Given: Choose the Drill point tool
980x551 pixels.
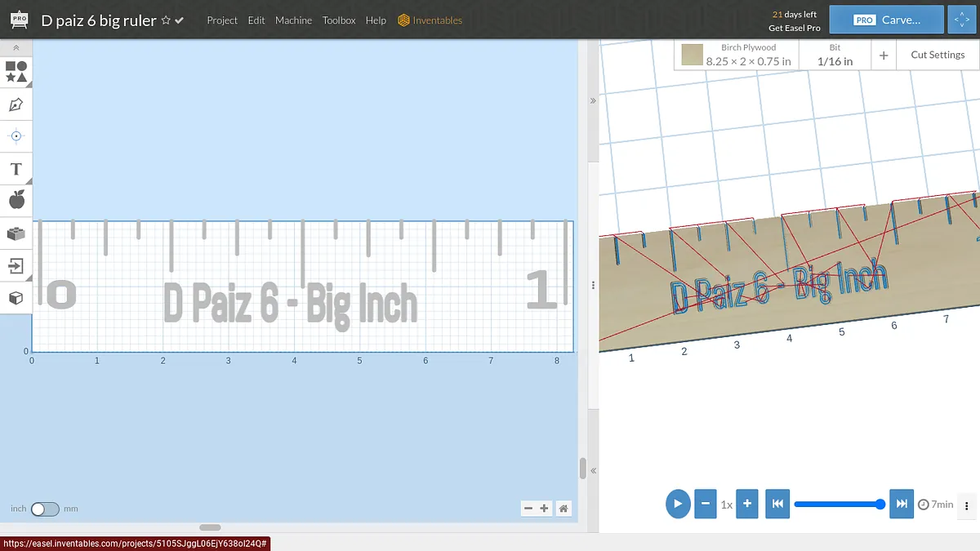Looking at the screenshot, I should 16,136.
